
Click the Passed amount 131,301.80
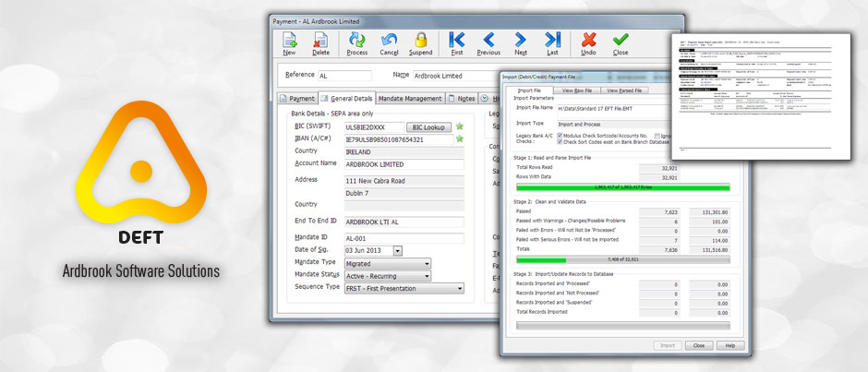coord(709,211)
